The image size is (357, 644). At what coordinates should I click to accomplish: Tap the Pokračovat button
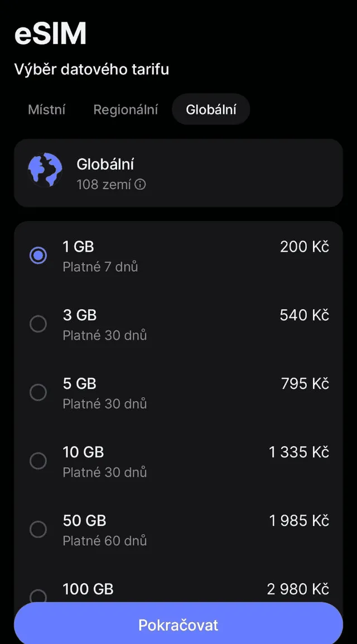[x=178, y=624]
